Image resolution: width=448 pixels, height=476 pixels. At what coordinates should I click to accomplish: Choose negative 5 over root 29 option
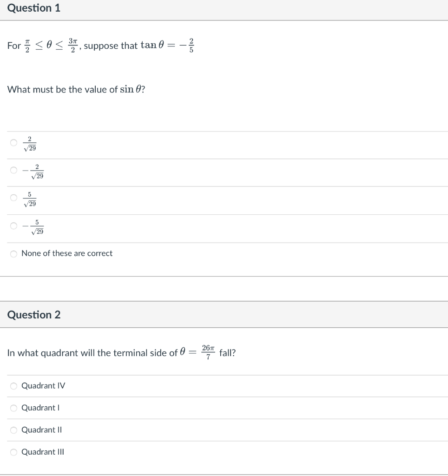pyautogui.click(x=13, y=225)
